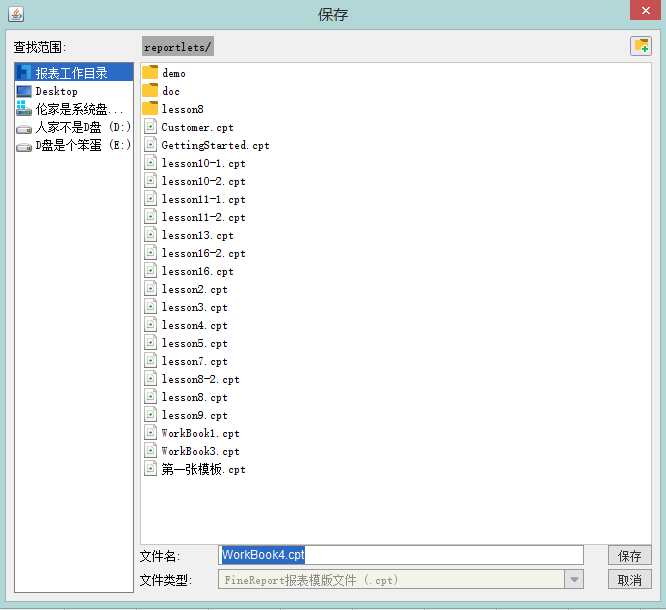Select the lesson8.cpt file name
Viewport: 666px width, 610px height.
[195, 397]
